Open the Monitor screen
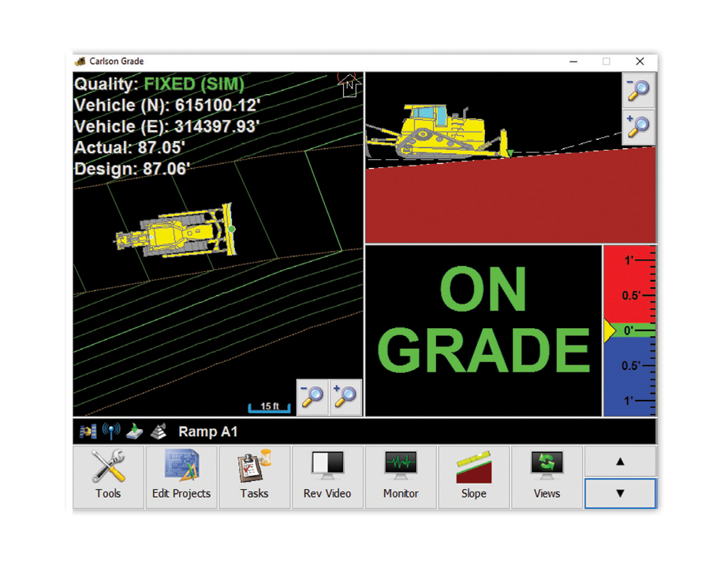This screenshot has height=564, width=728. pyautogui.click(x=401, y=476)
